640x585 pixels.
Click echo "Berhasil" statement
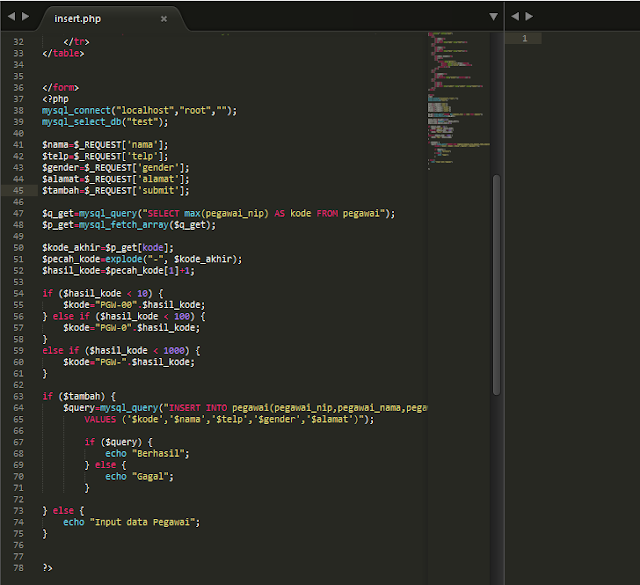(x=147, y=454)
